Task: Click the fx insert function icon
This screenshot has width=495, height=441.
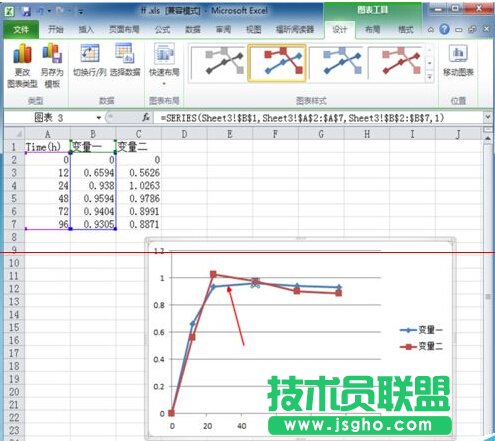Action: click(146, 117)
